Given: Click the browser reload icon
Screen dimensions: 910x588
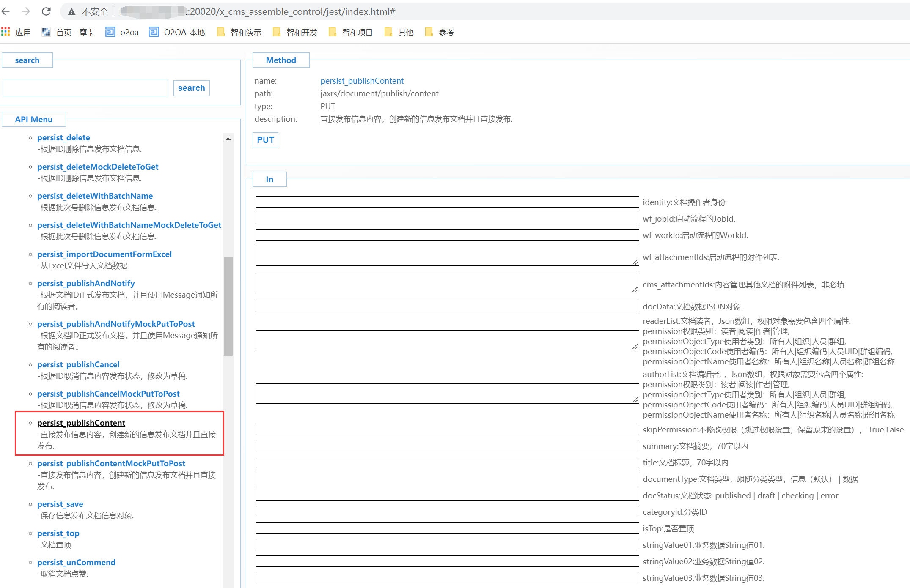Looking at the screenshot, I should tap(46, 11).
